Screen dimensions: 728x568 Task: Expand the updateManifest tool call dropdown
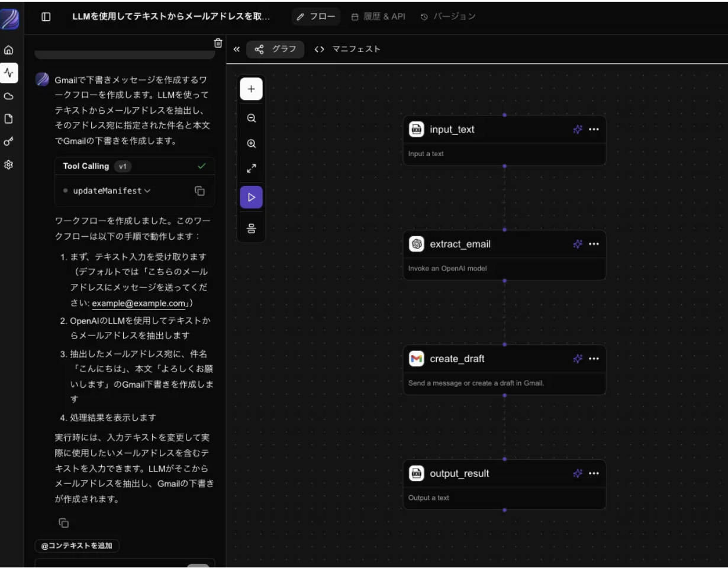(x=111, y=191)
